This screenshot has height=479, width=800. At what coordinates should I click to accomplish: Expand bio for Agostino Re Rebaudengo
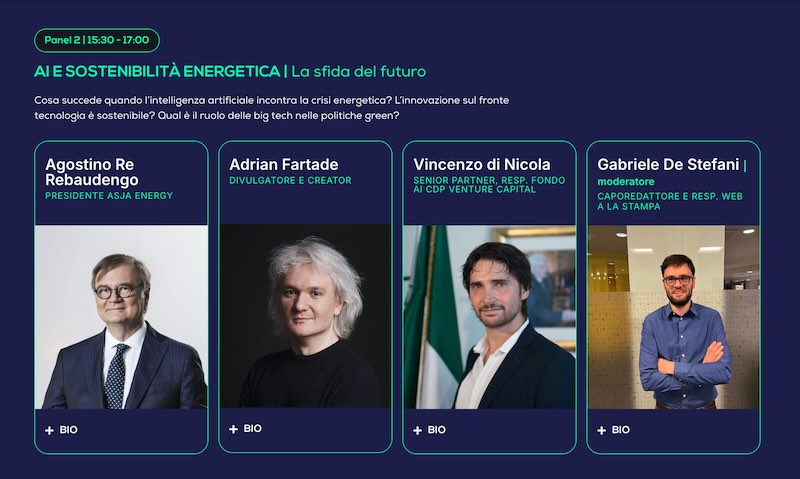61,430
